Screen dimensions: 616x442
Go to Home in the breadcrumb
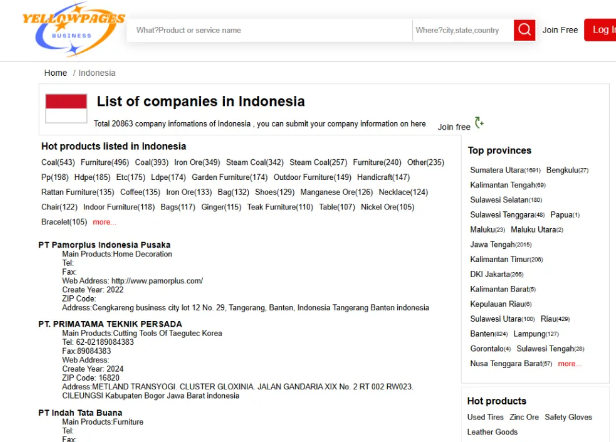pos(55,73)
